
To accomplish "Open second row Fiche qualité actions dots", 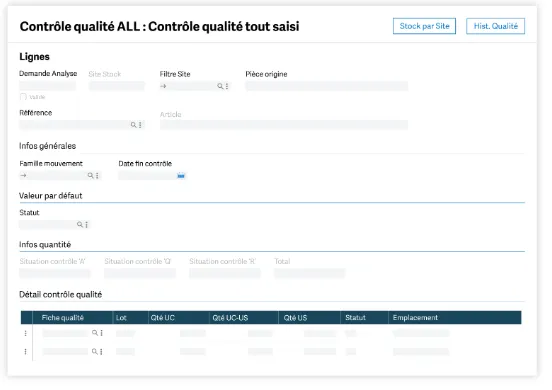I will coord(101,352).
